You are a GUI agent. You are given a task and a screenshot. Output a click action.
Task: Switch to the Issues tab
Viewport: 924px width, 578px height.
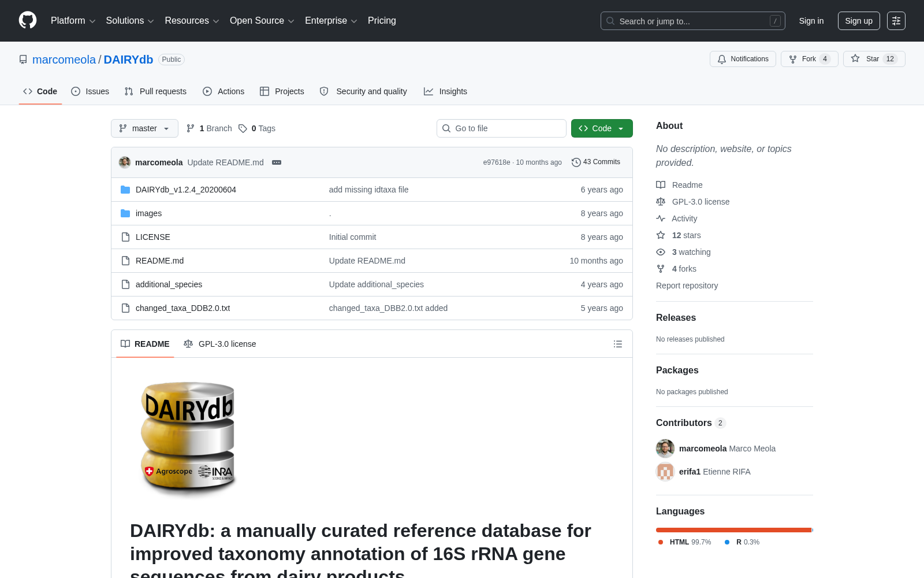click(x=90, y=91)
